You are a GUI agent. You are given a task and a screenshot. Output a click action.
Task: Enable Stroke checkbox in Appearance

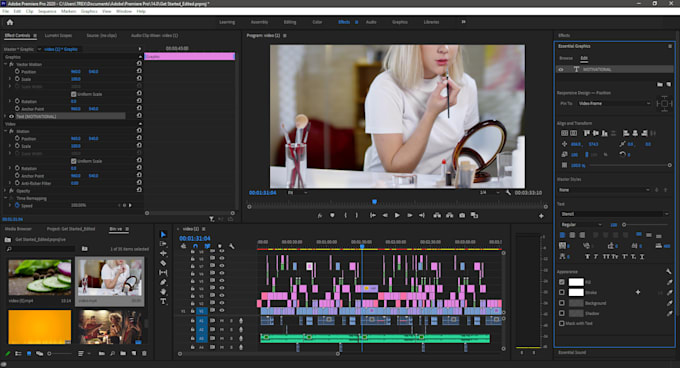(562, 293)
